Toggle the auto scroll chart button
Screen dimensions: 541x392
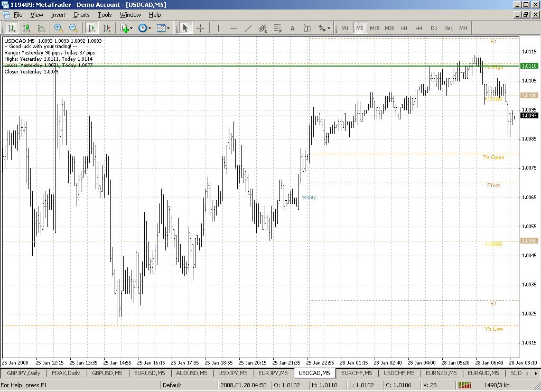[92, 28]
